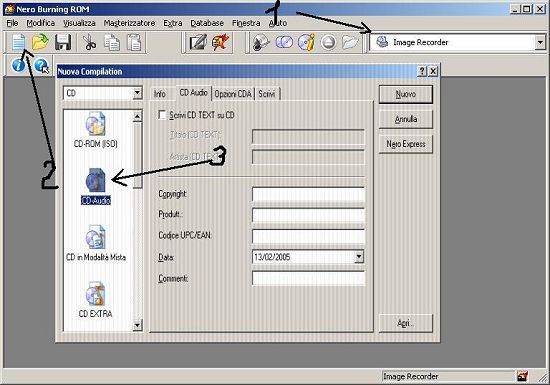Select the CD EXTRA compilation type
The width and height of the screenshot is (550, 385).
tap(95, 300)
